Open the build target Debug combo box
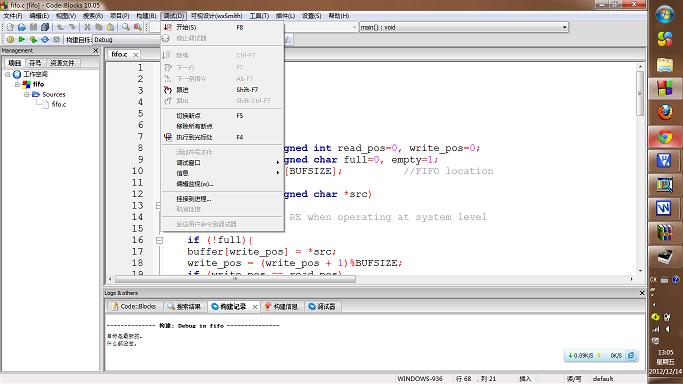This screenshot has height=384, width=683. pyautogui.click(x=126, y=40)
